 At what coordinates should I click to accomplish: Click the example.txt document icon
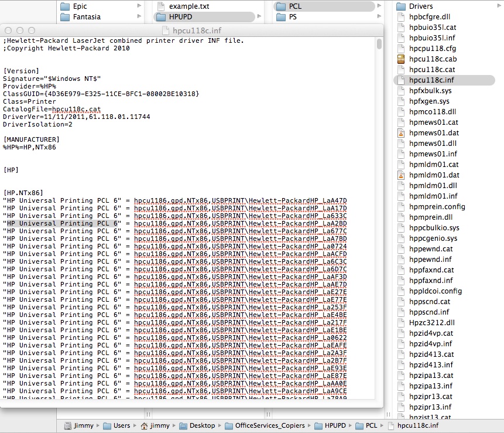[160, 6]
